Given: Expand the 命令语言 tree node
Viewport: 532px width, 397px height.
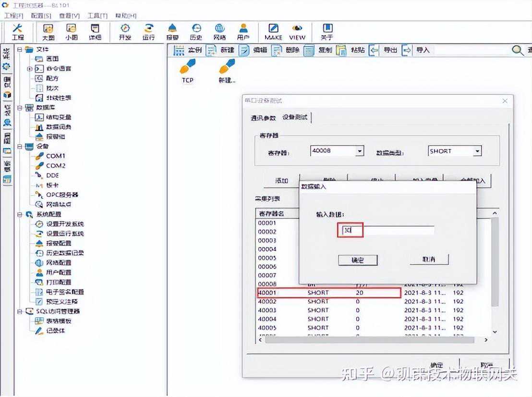Looking at the screenshot, I should point(30,69).
